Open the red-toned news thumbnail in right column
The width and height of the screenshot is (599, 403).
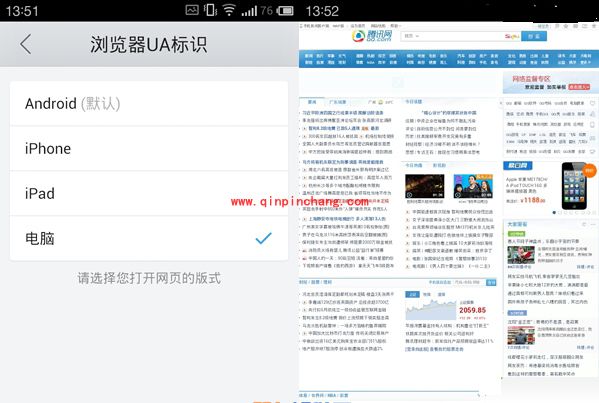point(521,255)
